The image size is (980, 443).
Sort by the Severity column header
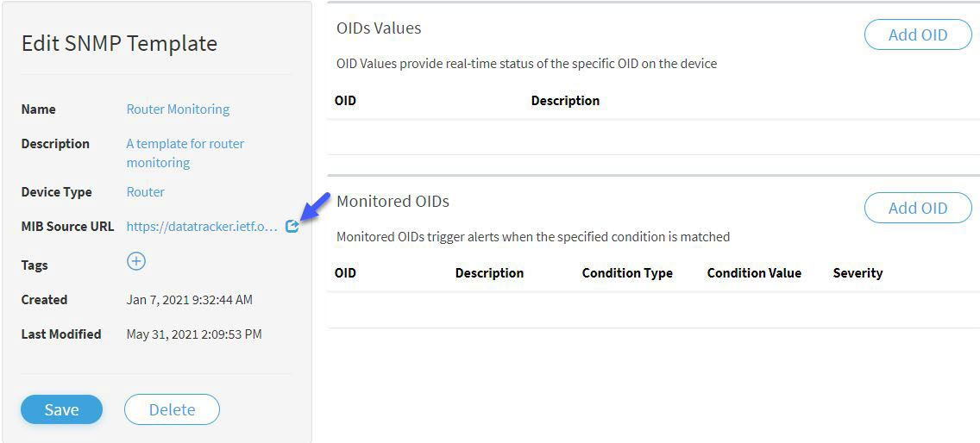pos(857,273)
